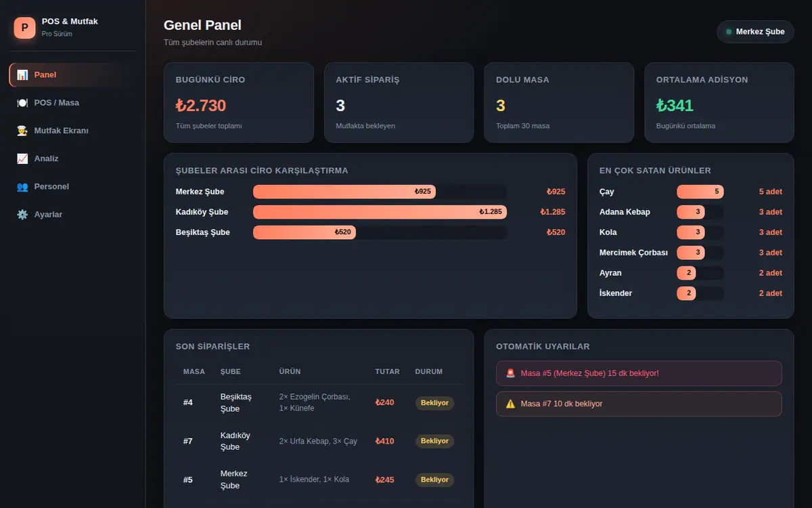Click the Aktif Sipariş card

399,103
